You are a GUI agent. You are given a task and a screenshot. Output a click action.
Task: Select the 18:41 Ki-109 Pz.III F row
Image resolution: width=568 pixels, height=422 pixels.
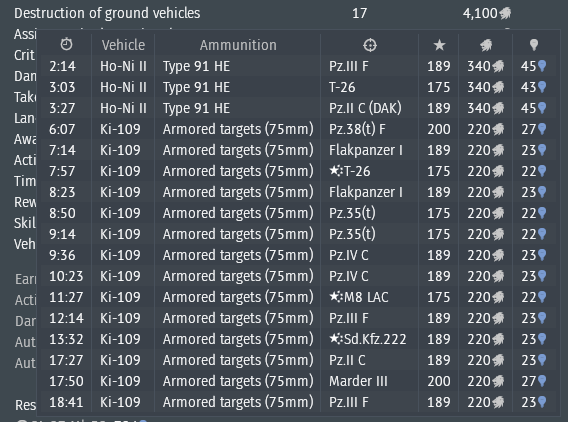click(x=298, y=402)
